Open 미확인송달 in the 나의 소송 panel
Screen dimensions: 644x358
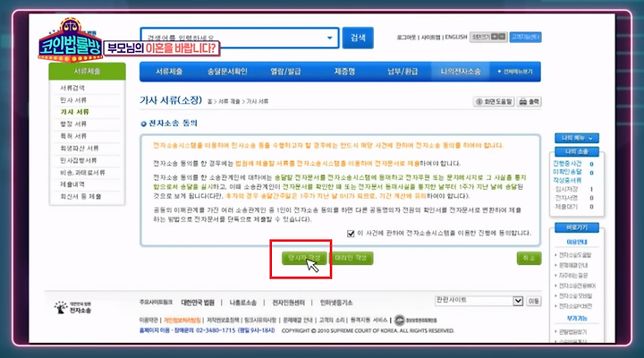point(567,172)
